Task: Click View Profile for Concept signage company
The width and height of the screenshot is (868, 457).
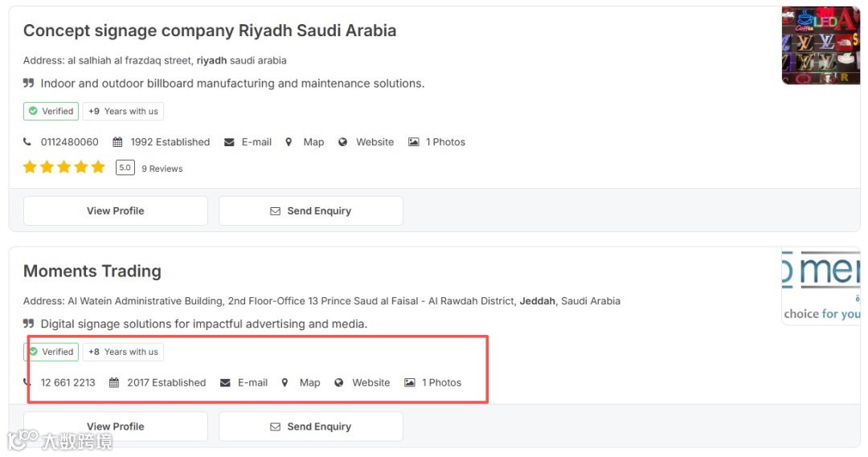Action: (116, 211)
